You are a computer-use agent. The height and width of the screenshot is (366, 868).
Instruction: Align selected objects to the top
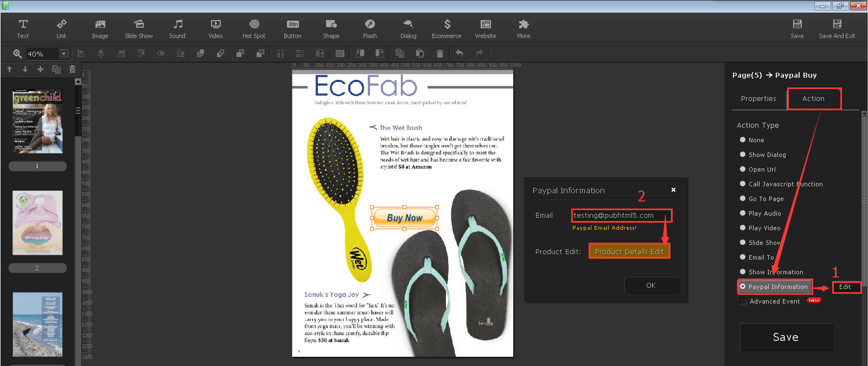[141, 53]
